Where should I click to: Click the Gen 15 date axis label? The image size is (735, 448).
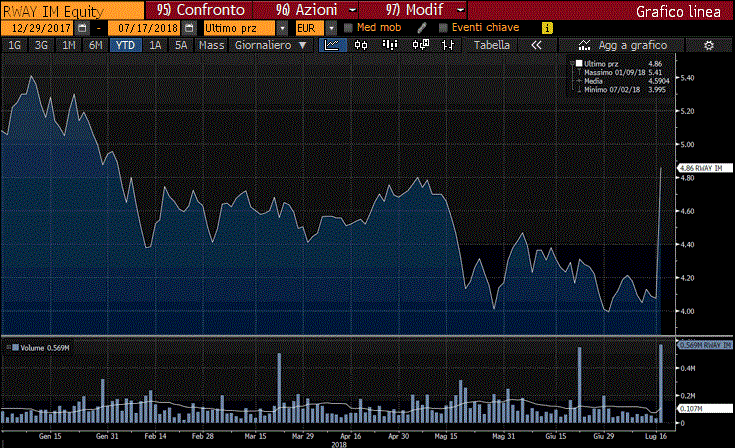[x=50, y=436]
